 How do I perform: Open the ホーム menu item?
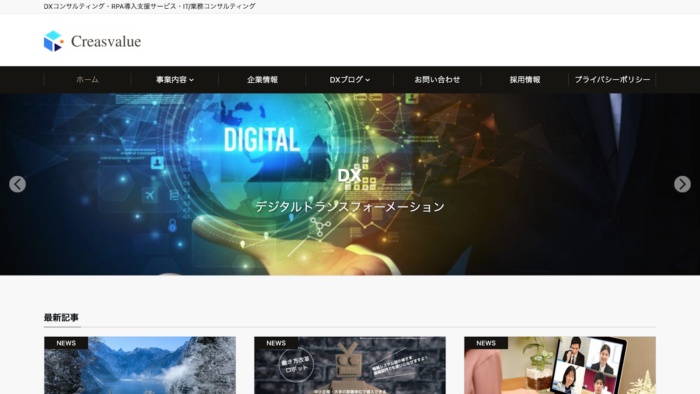click(x=88, y=80)
